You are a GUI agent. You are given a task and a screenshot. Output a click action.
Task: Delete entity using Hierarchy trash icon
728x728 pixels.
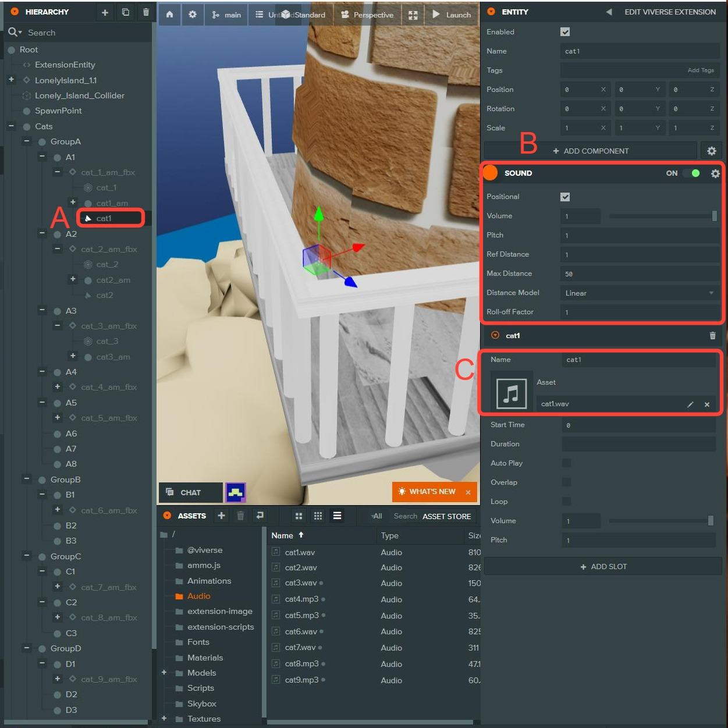tap(146, 12)
